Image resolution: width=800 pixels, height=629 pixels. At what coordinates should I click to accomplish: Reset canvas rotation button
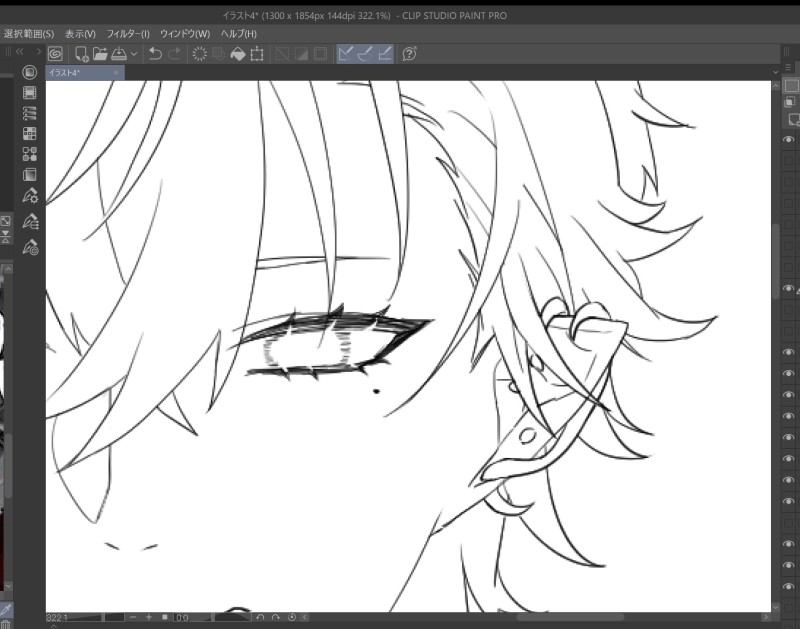coord(292,617)
